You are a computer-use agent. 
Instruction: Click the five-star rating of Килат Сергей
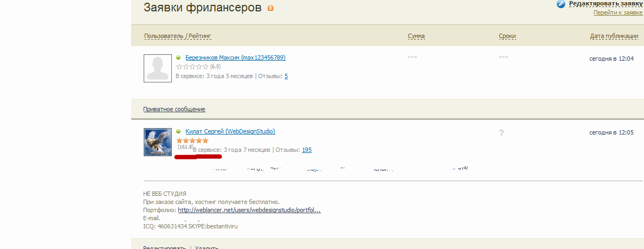pyautogui.click(x=192, y=141)
